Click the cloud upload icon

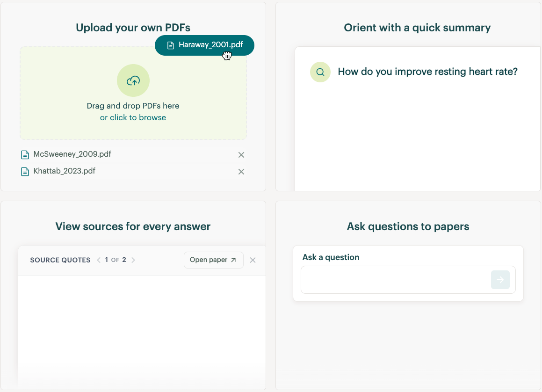click(x=133, y=81)
